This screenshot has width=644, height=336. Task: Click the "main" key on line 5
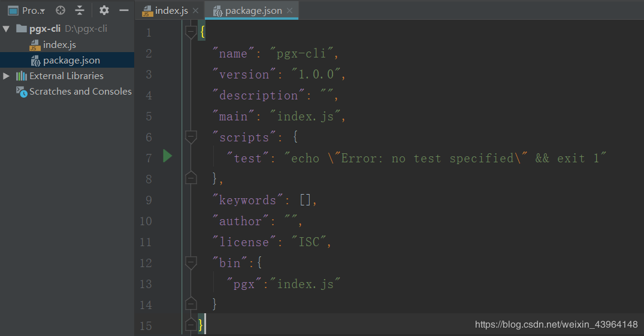click(x=233, y=116)
